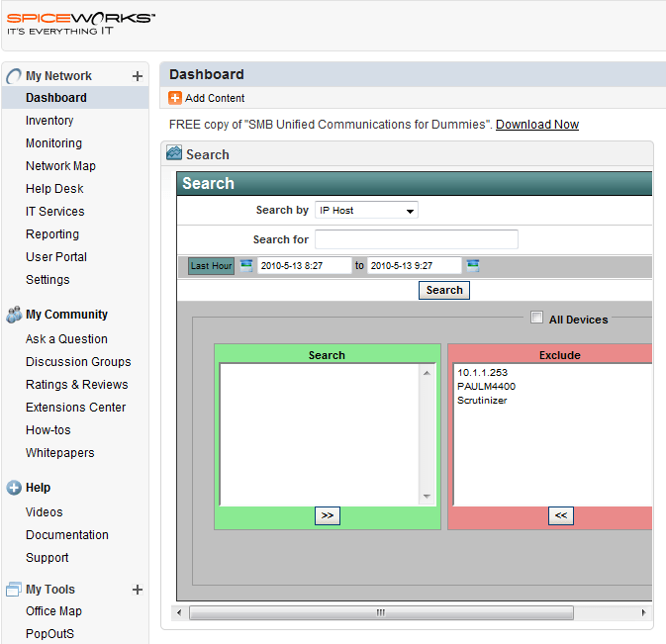Viewport: 666px width, 644px height.
Task: Open IT Services in the sidebar
Action: click(x=55, y=212)
